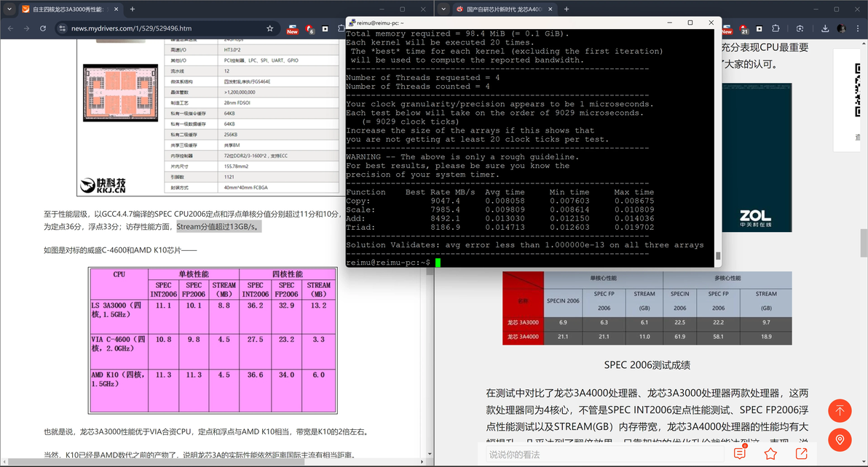Share the article using the share icon
868x467 pixels.
point(801,454)
